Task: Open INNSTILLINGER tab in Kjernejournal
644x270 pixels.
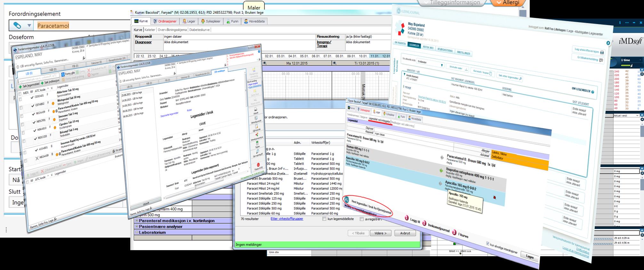Action: pos(463,53)
